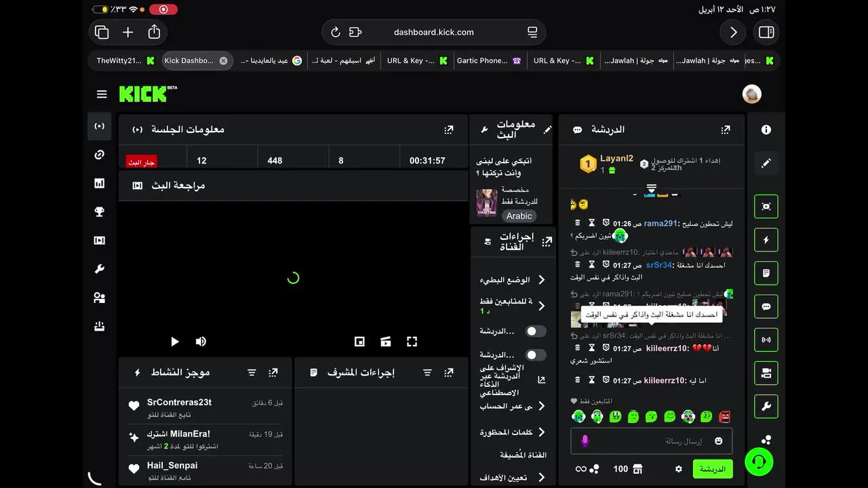Pop out the إجراءات المشرف moderator actions panel
The image size is (868, 488).
click(x=449, y=373)
